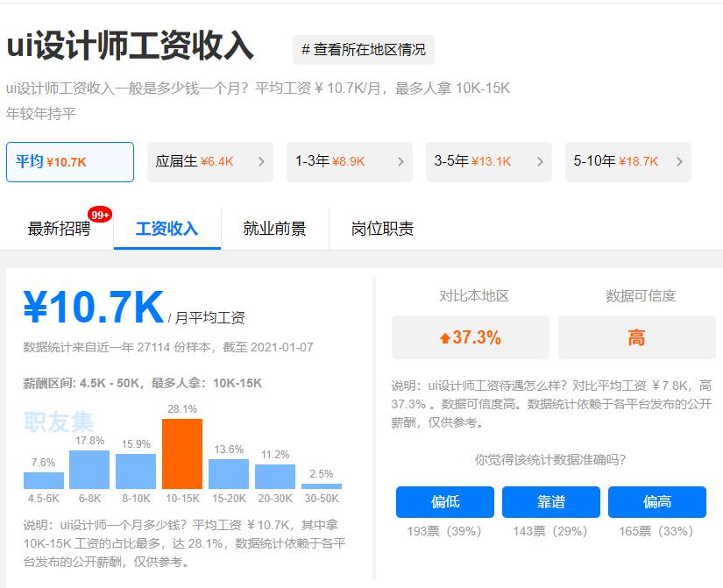
Task: Select the 应届生 ¥6.4K card
Action: 209,161
